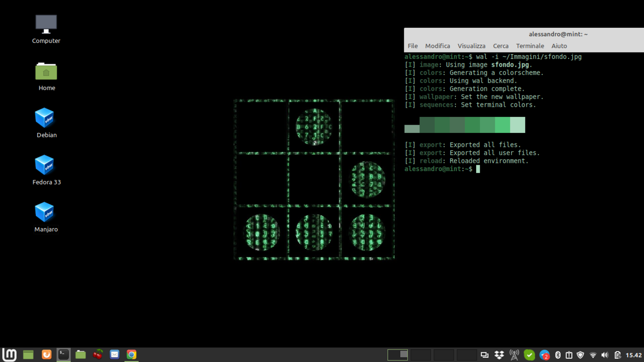Open the Cerca menu in the terminal
Screen dimensions: 644x362
[500, 46]
